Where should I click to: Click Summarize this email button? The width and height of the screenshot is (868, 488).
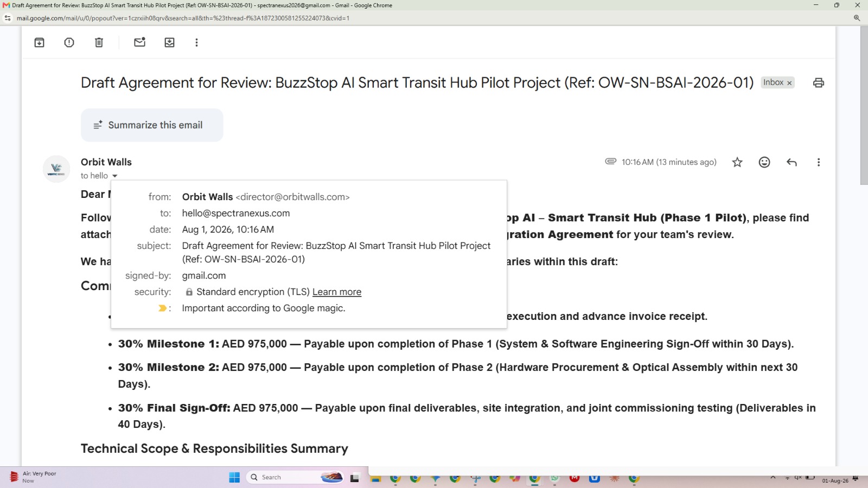coord(152,125)
